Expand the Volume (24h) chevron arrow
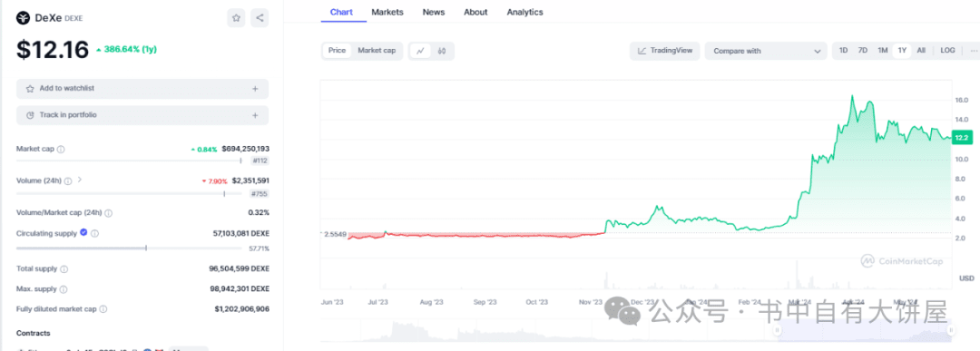The height and width of the screenshot is (351, 980). (x=79, y=180)
